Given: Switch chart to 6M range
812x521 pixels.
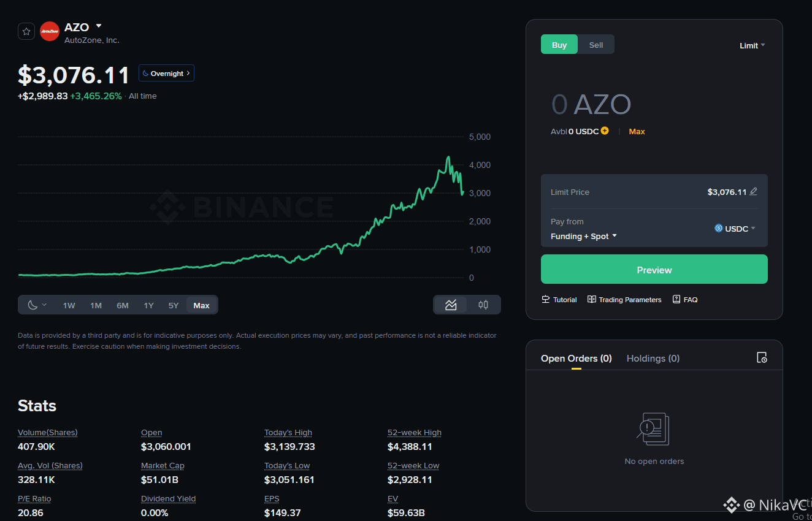Looking at the screenshot, I should (x=123, y=305).
